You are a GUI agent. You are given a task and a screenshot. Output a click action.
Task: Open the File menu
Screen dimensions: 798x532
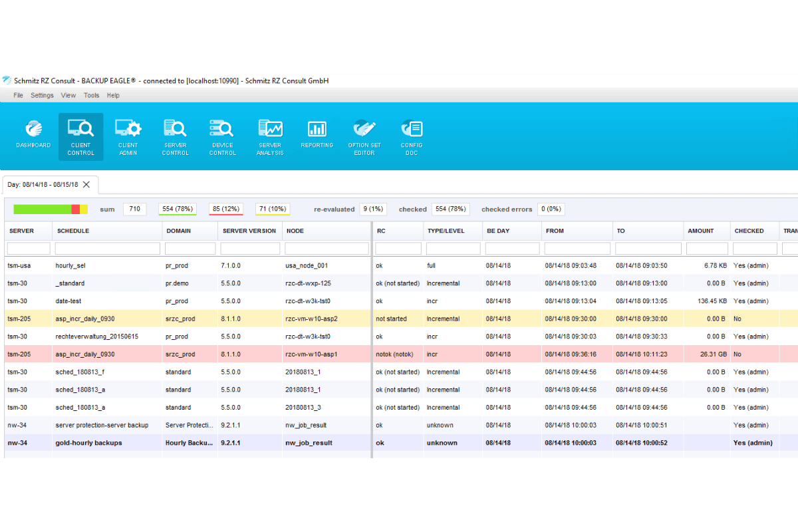18,95
